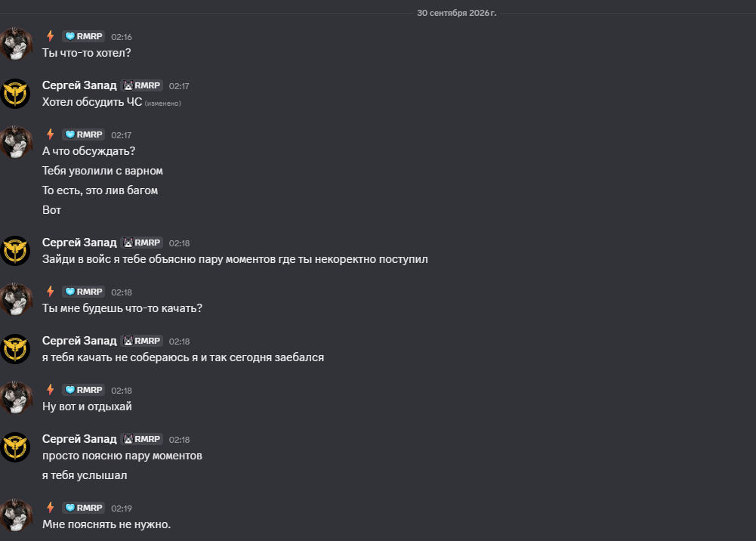Click the message 'я тебя услышал'

point(85,475)
